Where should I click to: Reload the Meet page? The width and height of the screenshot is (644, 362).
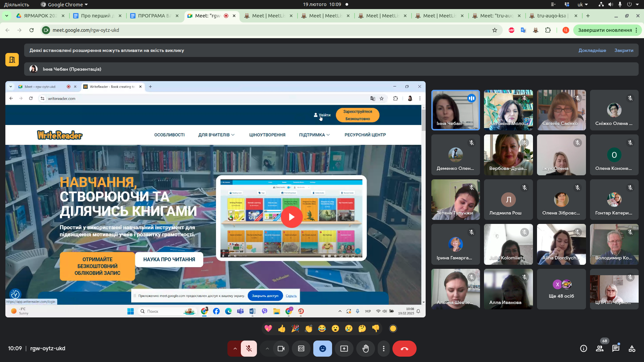point(32,30)
